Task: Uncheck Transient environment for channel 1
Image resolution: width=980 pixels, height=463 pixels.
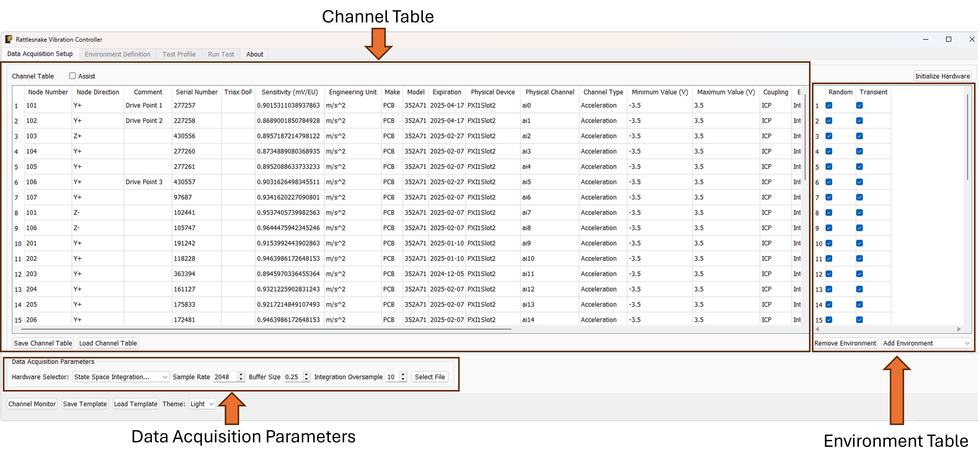Action: tap(859, 105)
